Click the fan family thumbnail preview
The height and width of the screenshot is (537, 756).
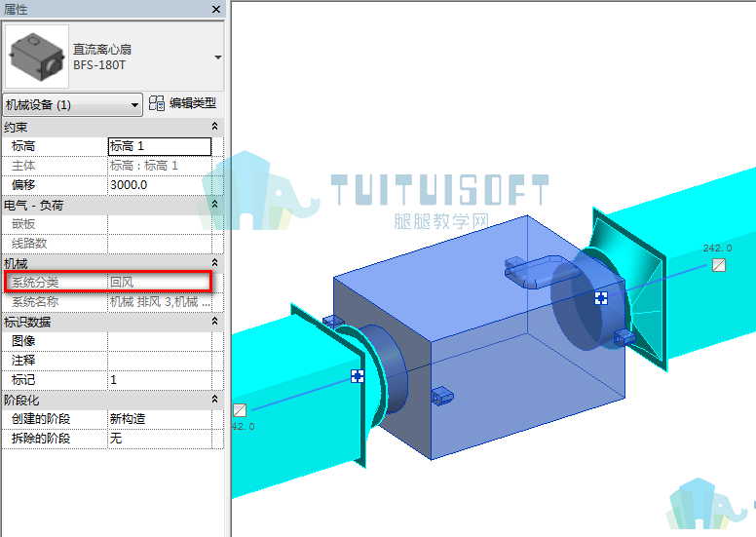tap(37, 57)
